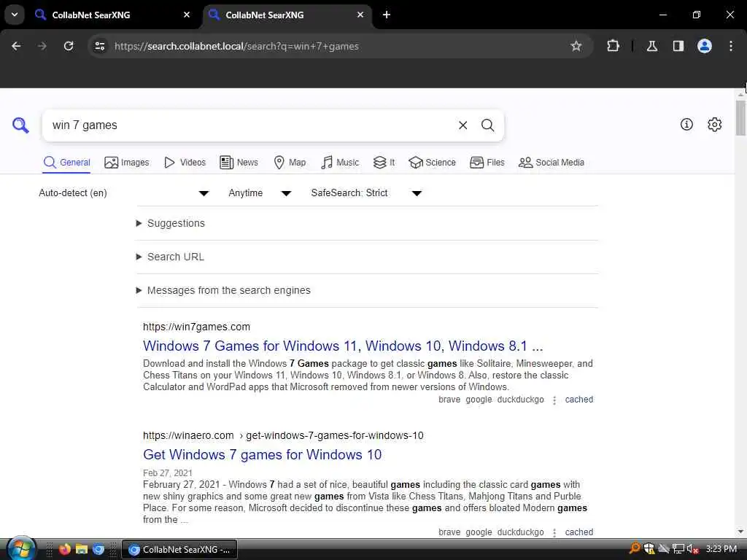Bookmark this page with the star icon
Viewport: 747px width, 560px height.
click(576, 46)
